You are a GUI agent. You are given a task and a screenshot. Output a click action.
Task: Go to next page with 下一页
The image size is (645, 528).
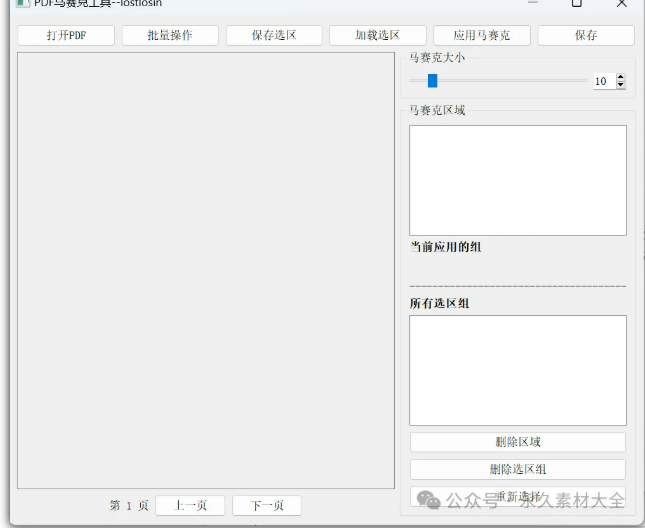(x=266, y=506)
